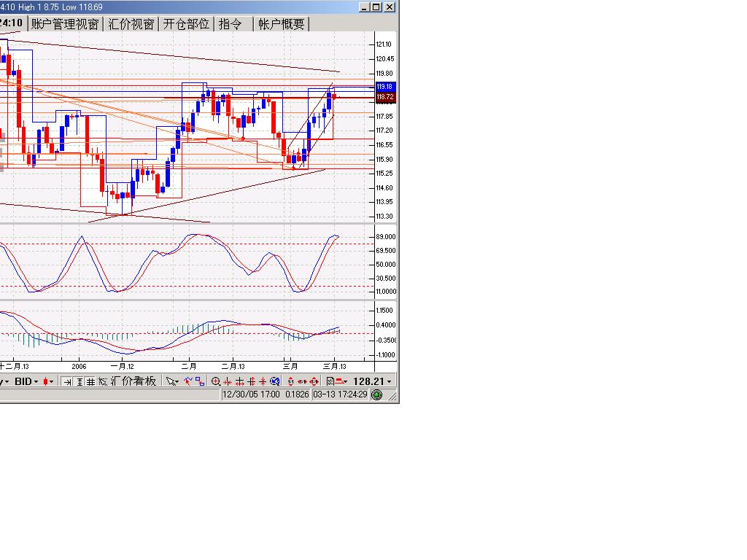Close the chart window
Viewport: 747px width, 560px height.
390,7
